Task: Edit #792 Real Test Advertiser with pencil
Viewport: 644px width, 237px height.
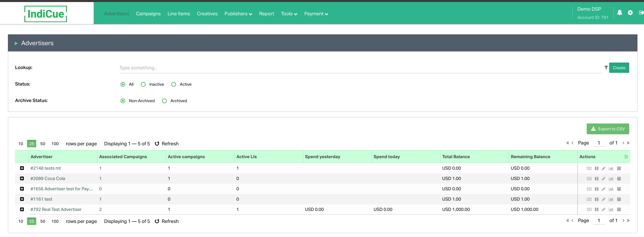Action: (x=604, y=210)
